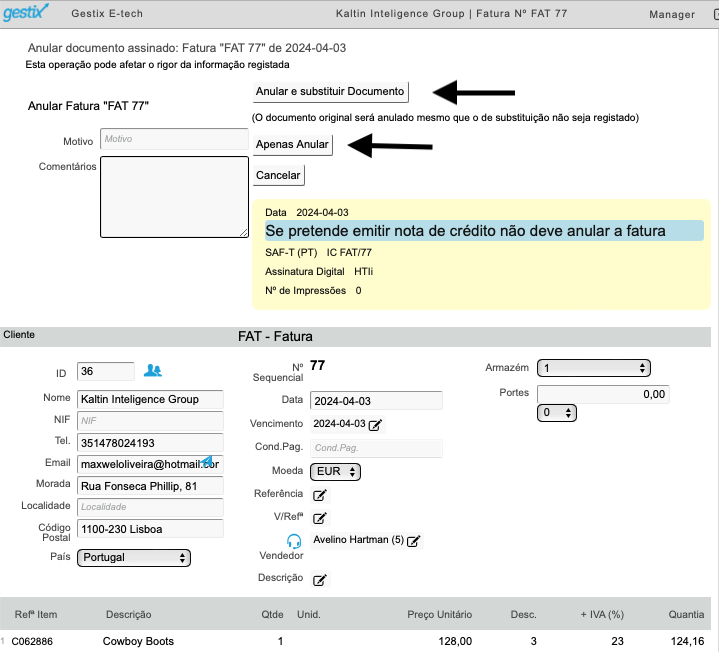The width and height of the screenshot is (719, 652).
Task: Click the Código Postal field
Action: 150,529
